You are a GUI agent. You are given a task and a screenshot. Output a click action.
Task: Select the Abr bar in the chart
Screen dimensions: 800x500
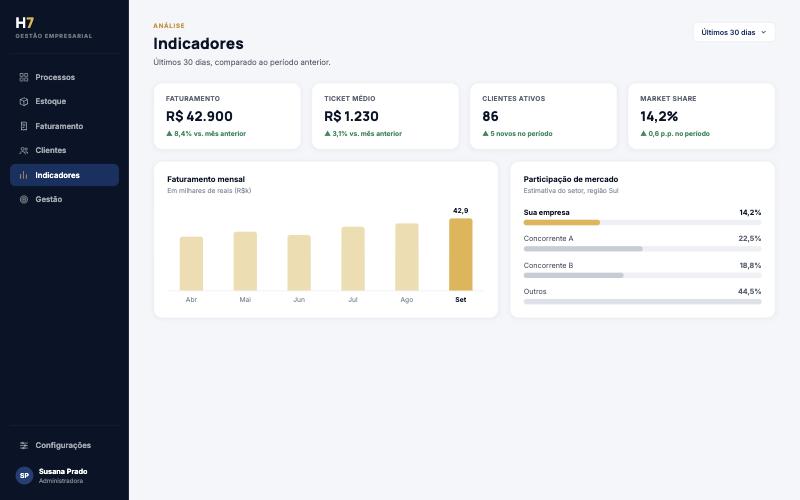(191, 264)
